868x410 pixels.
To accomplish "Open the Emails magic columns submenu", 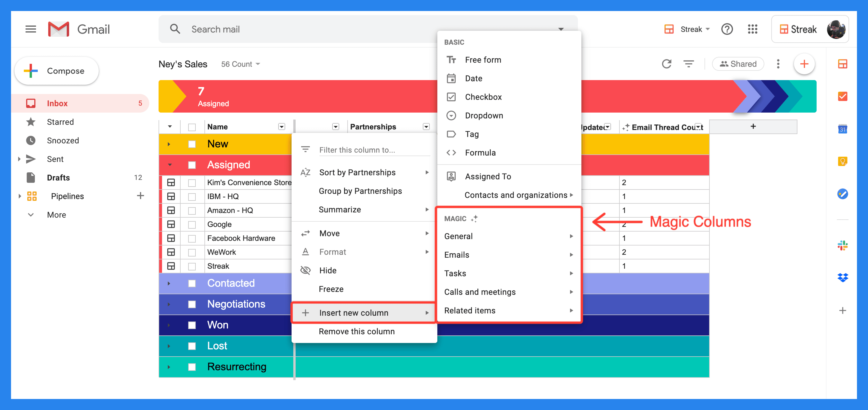I will [509, 255].
